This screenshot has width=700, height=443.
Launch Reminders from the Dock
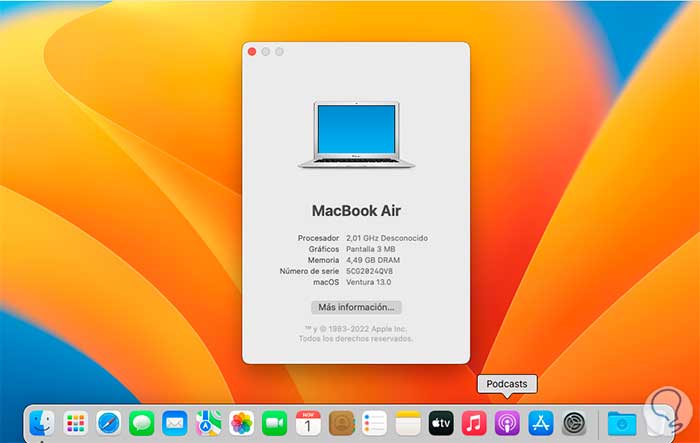(x=374, y=422)
